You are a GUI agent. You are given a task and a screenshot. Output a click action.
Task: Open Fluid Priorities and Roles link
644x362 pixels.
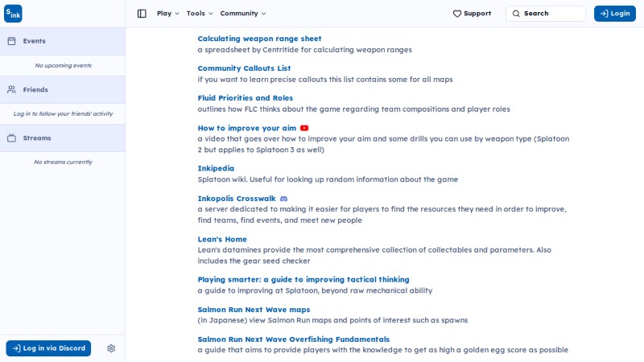click(x=246, y=98)
